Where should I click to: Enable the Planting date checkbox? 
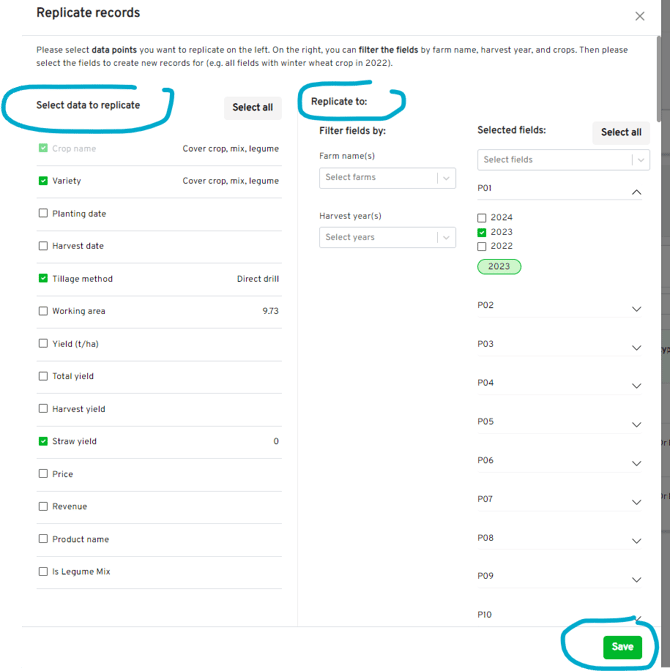point(43,214)
